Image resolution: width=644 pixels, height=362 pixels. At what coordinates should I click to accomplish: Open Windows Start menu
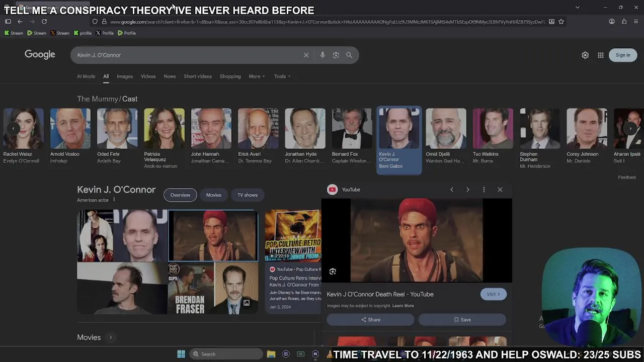pos(181,354)
